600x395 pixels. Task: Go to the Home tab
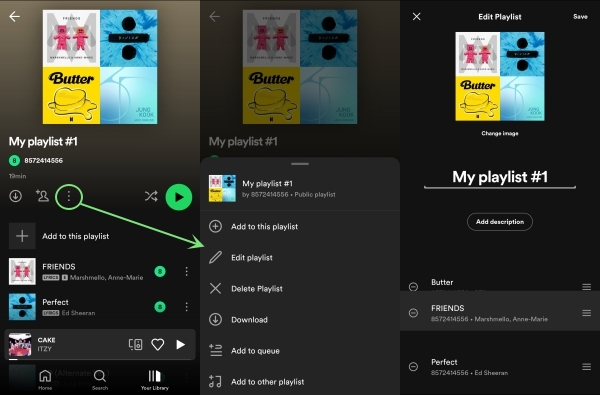45,380
